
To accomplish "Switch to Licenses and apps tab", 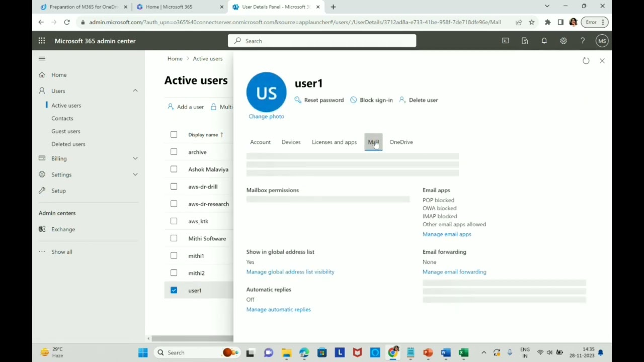I will 334,142.
